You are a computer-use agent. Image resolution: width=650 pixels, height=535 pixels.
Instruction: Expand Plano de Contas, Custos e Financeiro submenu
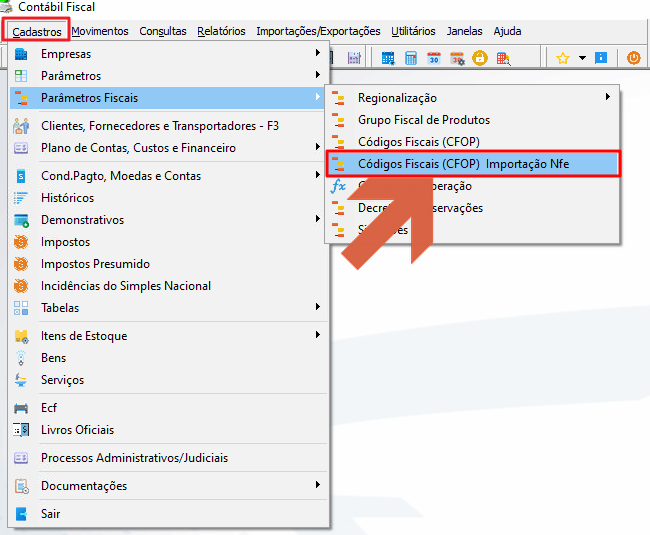tap(318, 147)
